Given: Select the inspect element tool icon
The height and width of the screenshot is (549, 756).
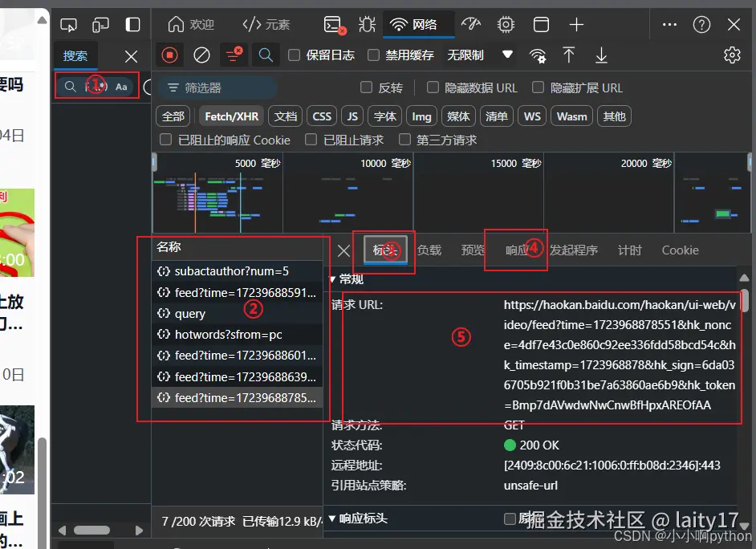Looking at the screenshot, I should pyautogui.click(x=68, y=24).
